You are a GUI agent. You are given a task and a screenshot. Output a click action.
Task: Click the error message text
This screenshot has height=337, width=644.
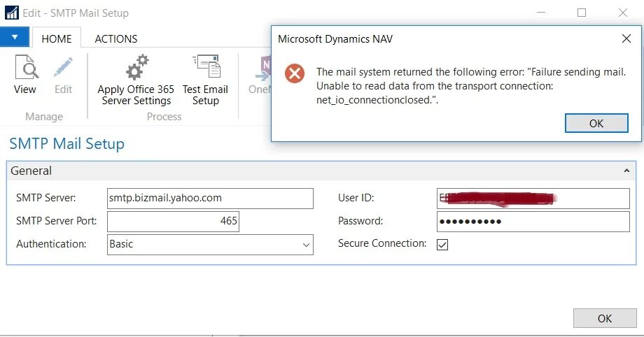coord(471,86)
